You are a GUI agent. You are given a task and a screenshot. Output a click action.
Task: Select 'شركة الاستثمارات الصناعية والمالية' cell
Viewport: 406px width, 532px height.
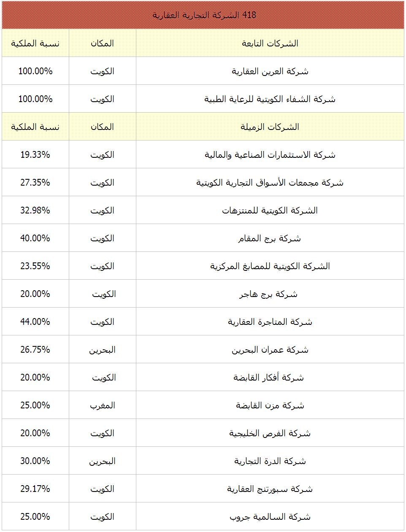click(270, 154)
